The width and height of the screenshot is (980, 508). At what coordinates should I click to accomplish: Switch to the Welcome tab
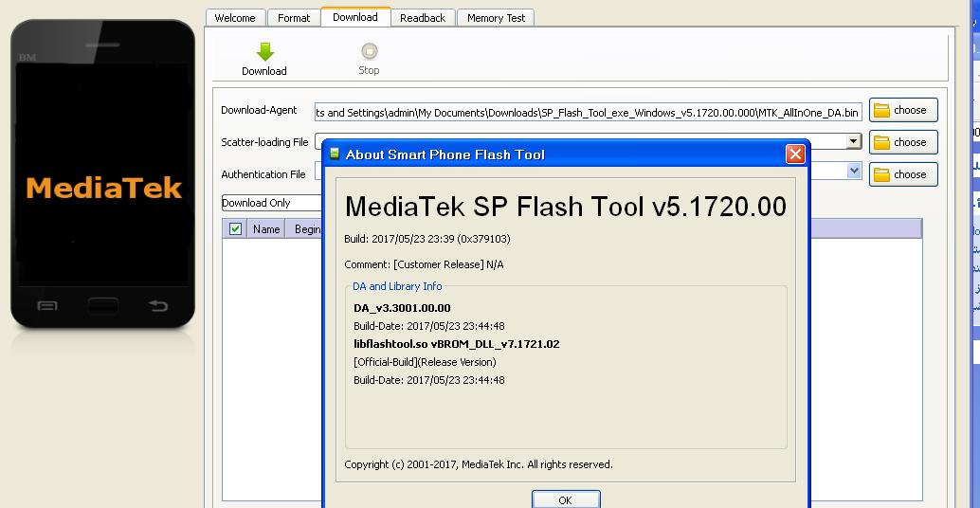click(x=235, y=18)
